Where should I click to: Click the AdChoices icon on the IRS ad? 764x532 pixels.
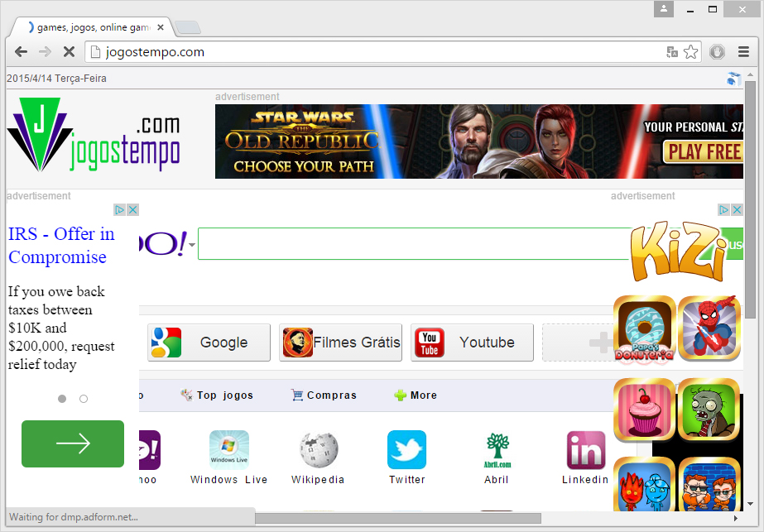pos(119,210)
